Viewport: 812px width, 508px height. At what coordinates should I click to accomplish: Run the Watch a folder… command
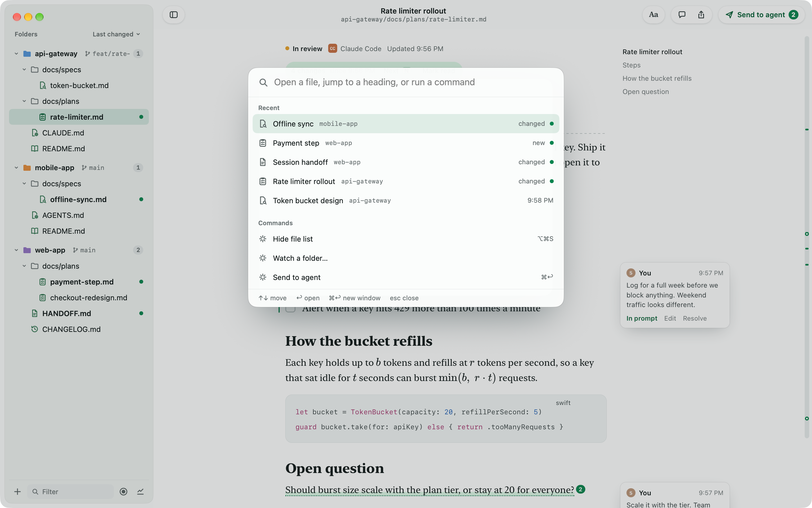(x=406, y=258)
